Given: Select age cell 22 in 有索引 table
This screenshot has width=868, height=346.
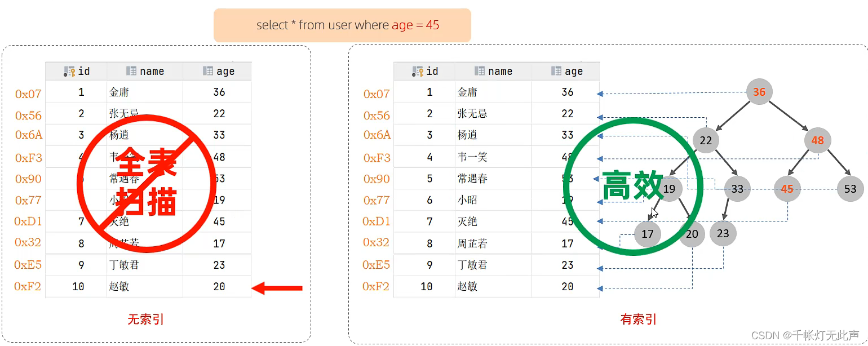Looking at the screenshot, I should (x=565, y=113).
